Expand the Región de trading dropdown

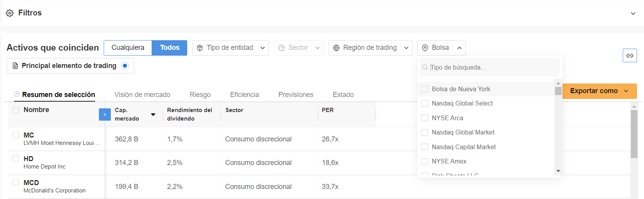[371, 48]
